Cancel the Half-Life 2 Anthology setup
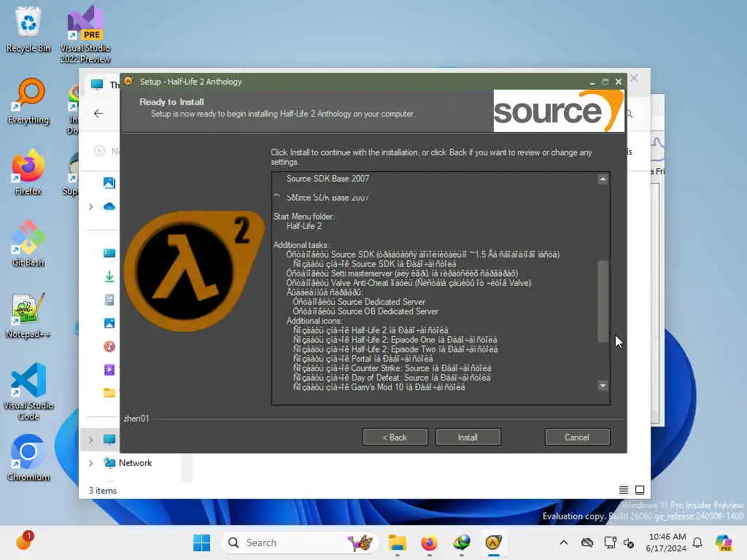 click(x=577, y=437)
